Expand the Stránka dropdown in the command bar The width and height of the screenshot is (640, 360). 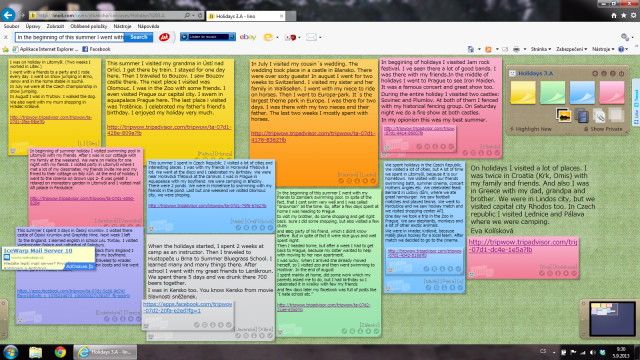point(541,49)
